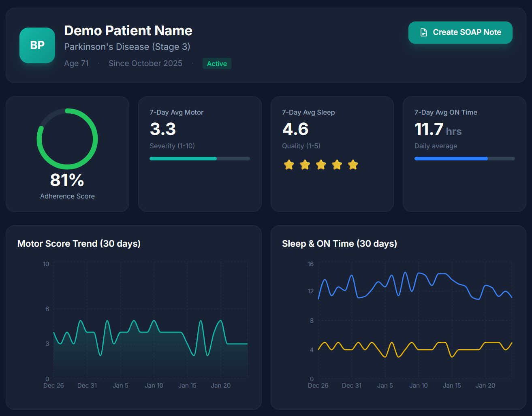The height and width of the screenshot is (416, 532).
Task: Click Jan 15 on the sleep chart axis
Action: [452, 386]
